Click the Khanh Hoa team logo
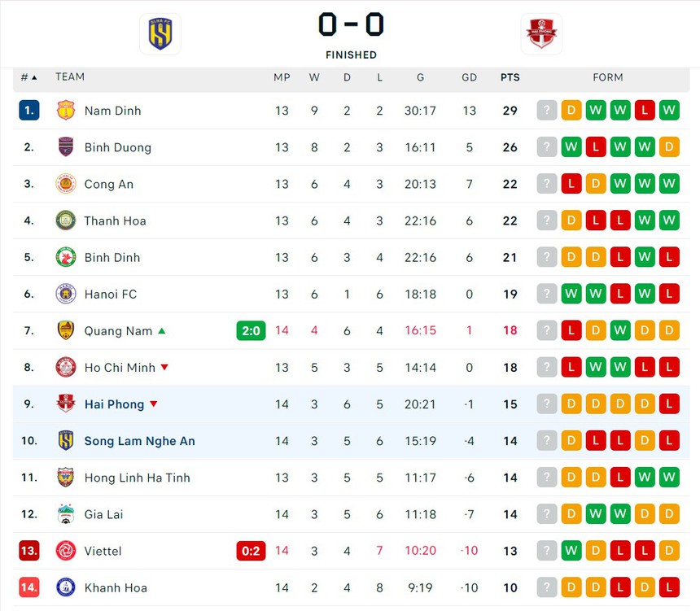Screen dimensions: 700x611 pyautogui.click(x=66, y=587)
